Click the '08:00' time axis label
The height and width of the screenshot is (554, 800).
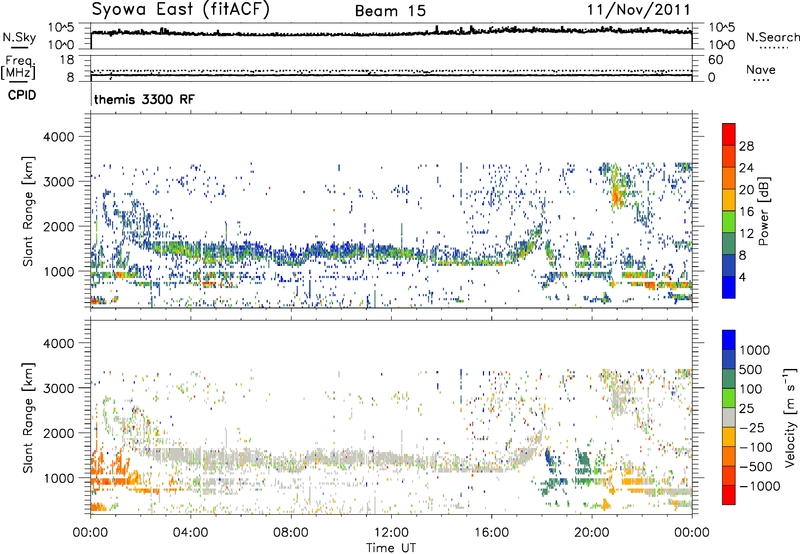pos(291,533)
